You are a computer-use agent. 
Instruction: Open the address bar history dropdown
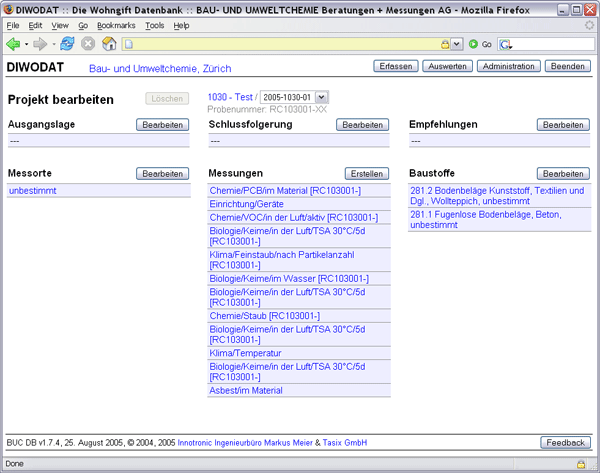pyautogui.click(x=457, y=44)
